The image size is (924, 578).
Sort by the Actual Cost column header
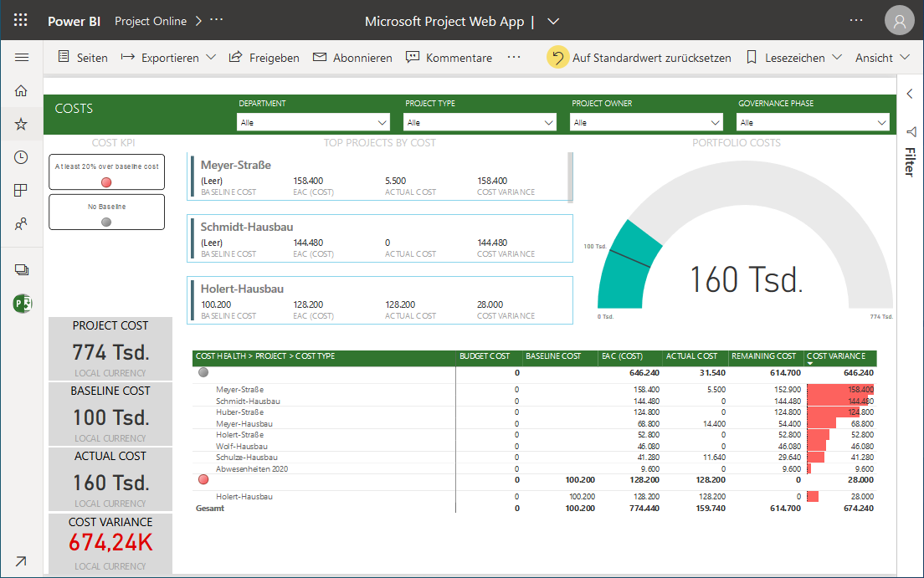coord(691,355)
